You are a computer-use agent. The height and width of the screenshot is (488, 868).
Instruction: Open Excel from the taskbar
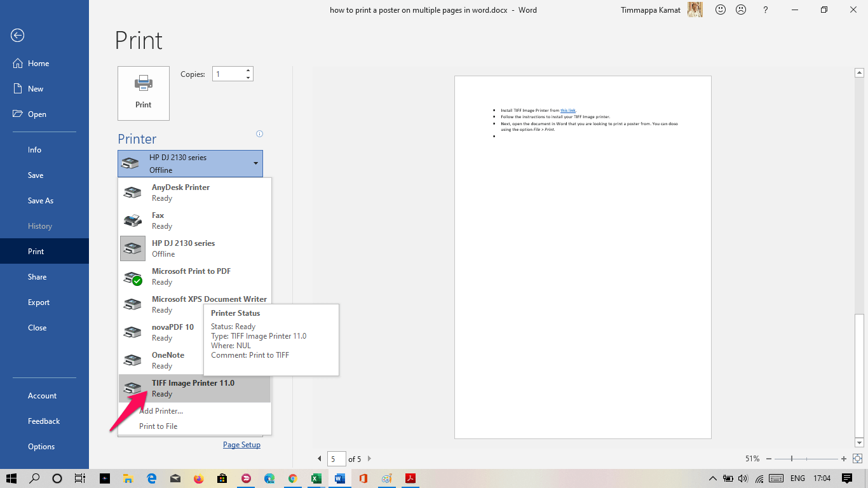(x=316, y=478)
